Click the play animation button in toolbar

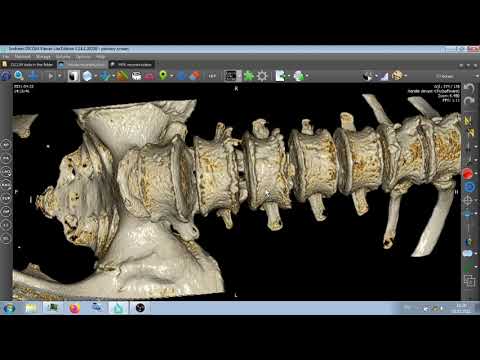click(51, 76)
